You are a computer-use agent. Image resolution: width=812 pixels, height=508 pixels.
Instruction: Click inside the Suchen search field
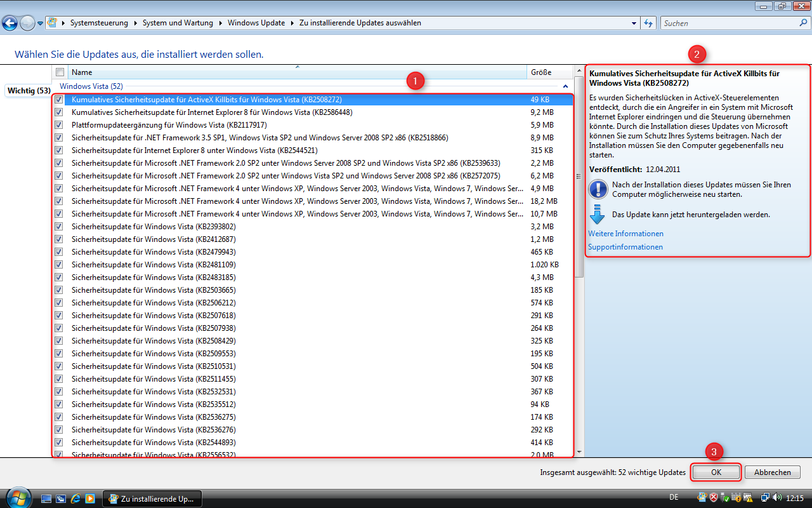(x=730, y=23)
